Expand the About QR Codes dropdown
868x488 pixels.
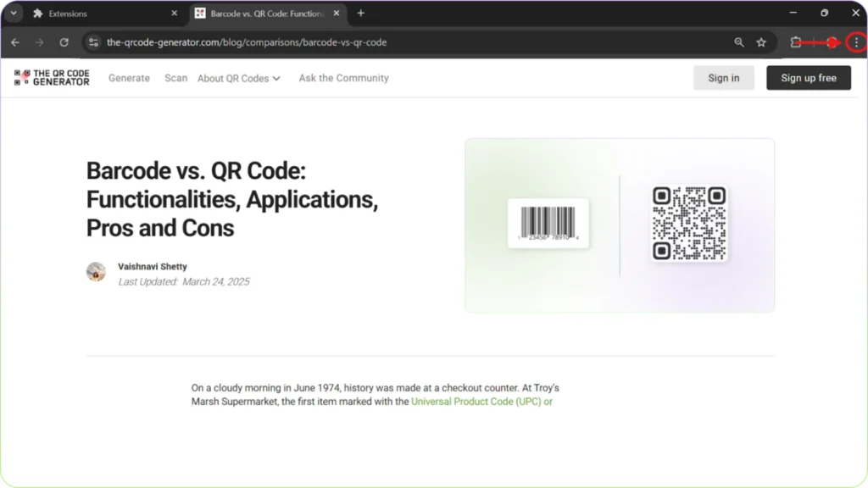pos(239,77)
